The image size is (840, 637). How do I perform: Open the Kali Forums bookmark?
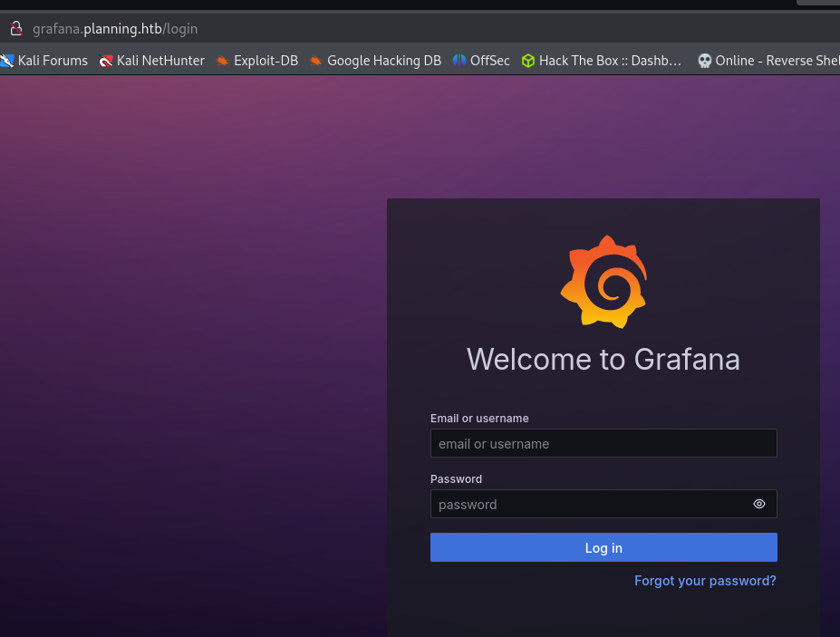(x=45, y=61)
